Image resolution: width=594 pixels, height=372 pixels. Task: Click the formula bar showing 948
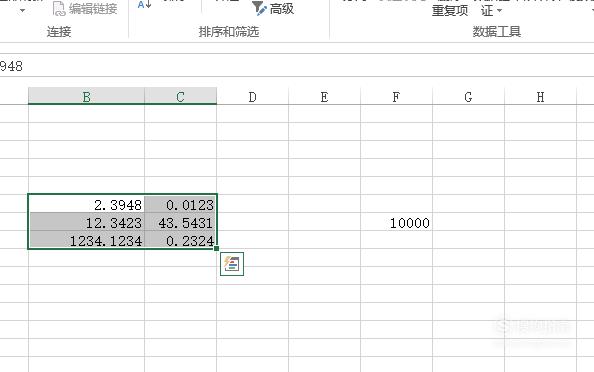297,66
